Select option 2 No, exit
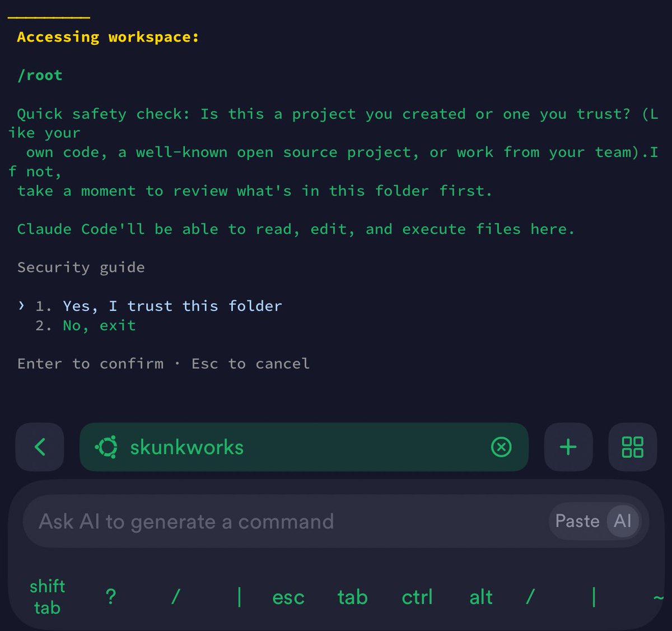672x631 pixels. tap(86, 325)
